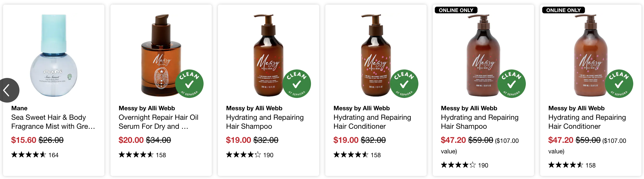This screenshot has height=179, width=644.
Task: Click the previous carousel arrow button
Action: 8,90
